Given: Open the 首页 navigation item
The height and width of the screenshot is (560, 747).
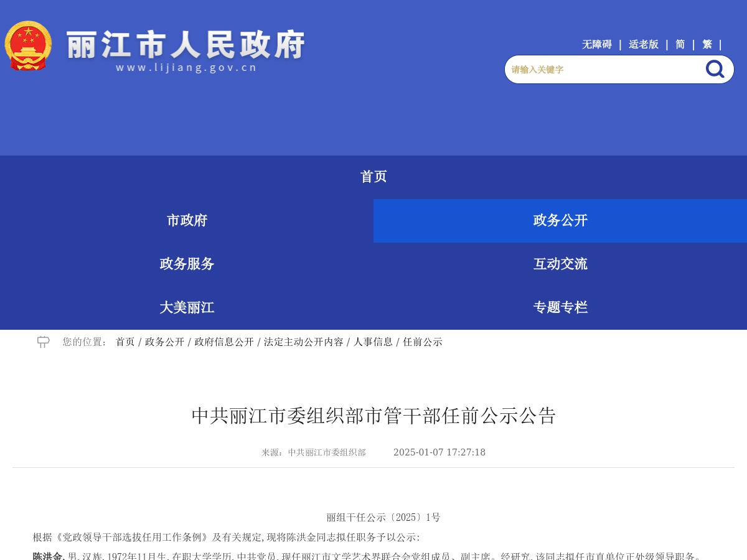Looking at the screenshot, I should [374, 177].
